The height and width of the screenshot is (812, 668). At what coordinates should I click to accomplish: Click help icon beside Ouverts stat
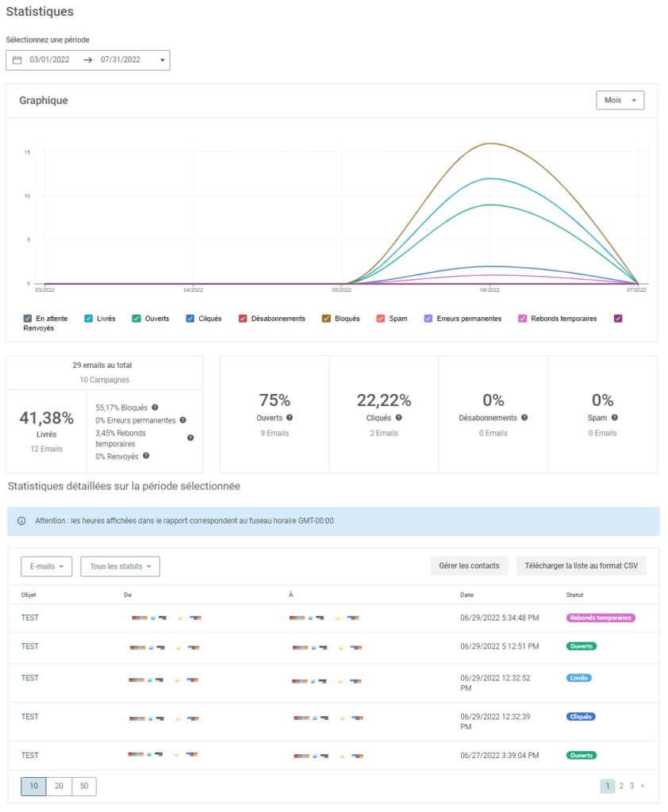(290, 417)
